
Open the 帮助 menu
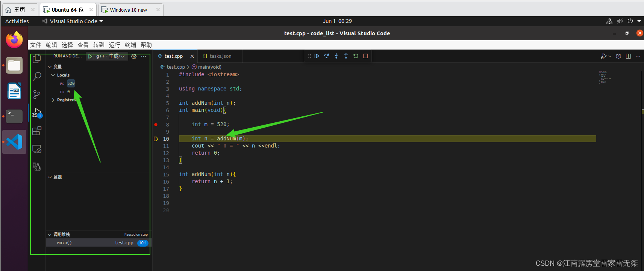point(146,45)
